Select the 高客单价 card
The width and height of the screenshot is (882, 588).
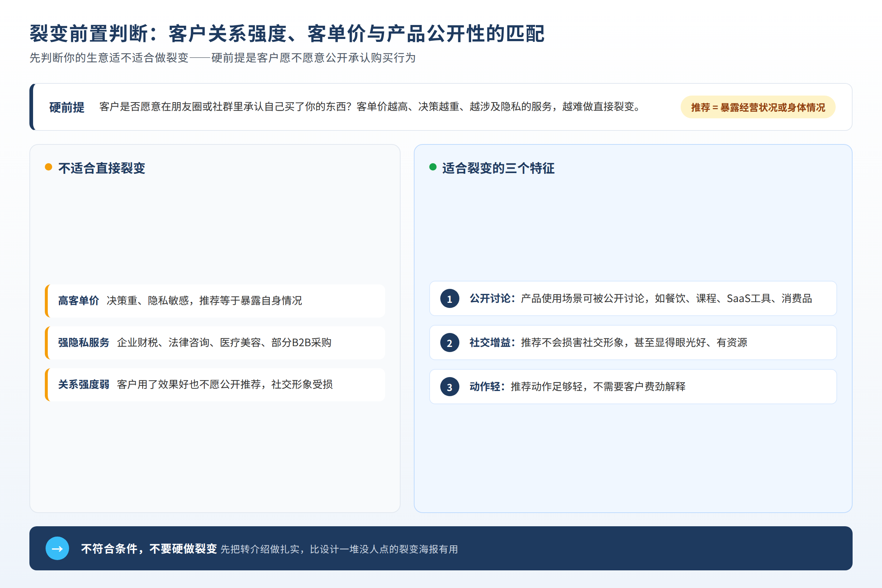[x=215, y=301]
